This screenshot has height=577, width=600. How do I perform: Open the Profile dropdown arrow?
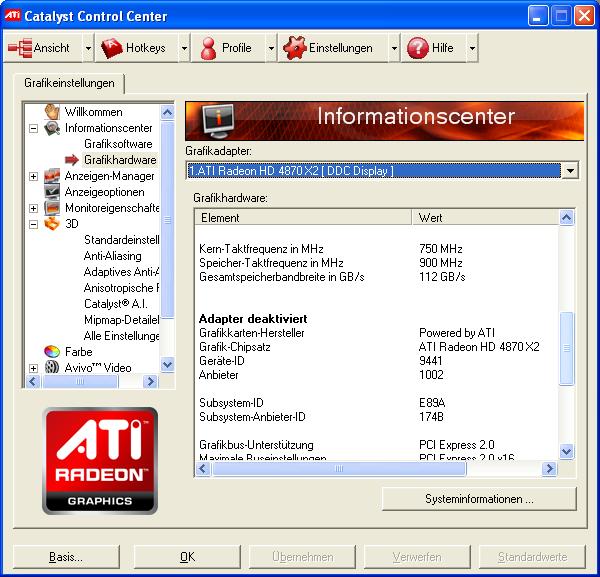(x=271, y=48)
